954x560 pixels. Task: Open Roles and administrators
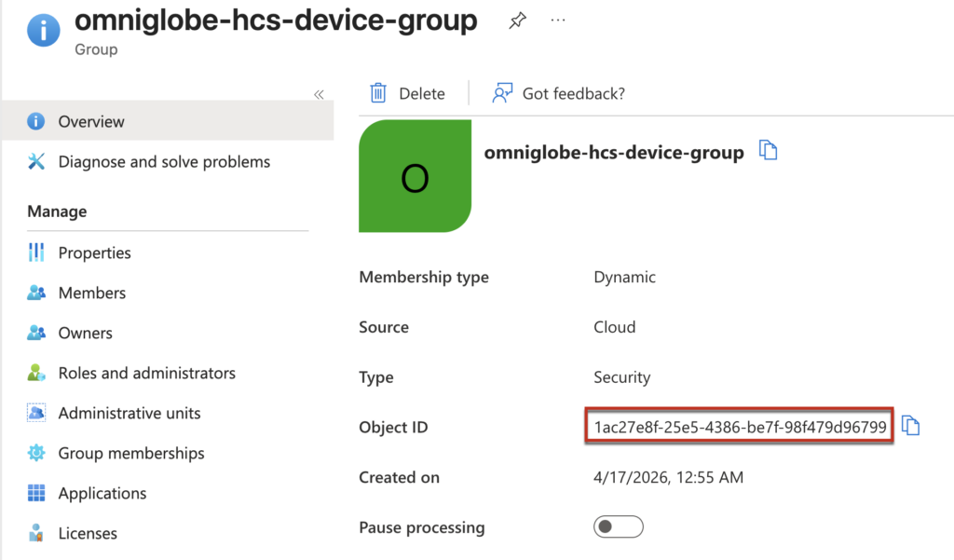click(x=146, y=373)
